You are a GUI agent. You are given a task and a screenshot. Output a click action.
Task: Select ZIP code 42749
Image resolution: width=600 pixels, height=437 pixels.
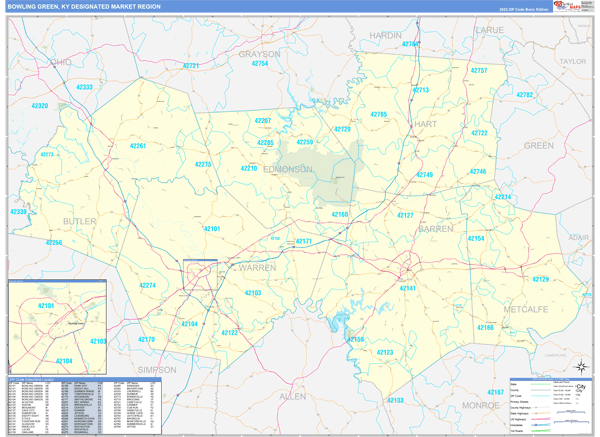coord(424,175)
